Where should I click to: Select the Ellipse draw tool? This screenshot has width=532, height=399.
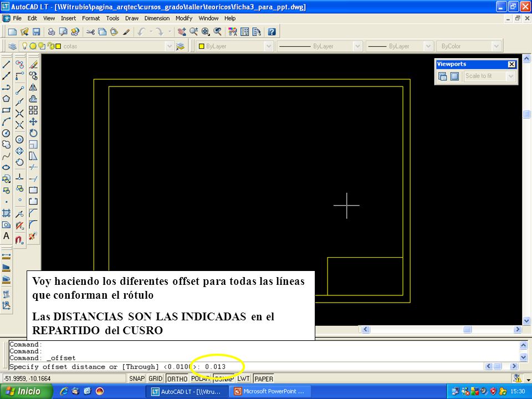[6, 167]
